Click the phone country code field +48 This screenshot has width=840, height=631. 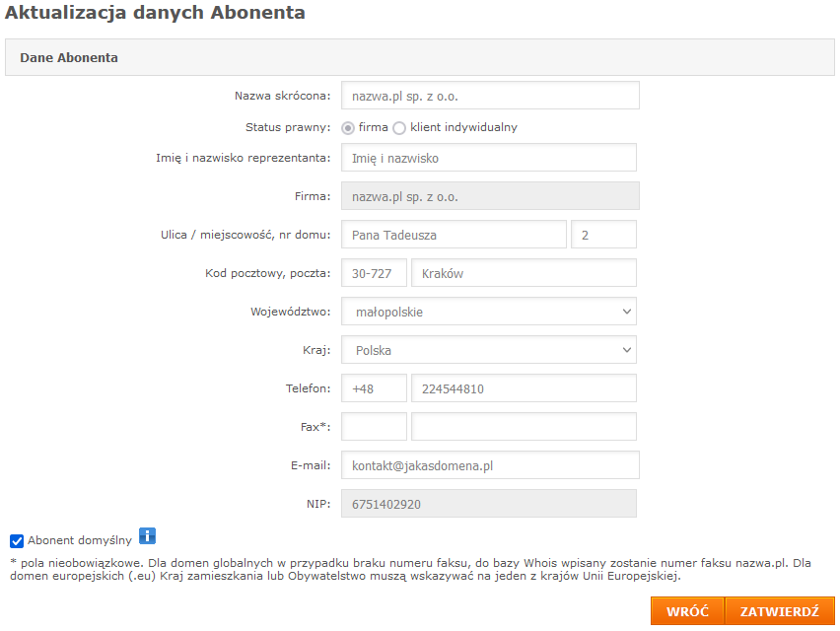coord(374,388)
